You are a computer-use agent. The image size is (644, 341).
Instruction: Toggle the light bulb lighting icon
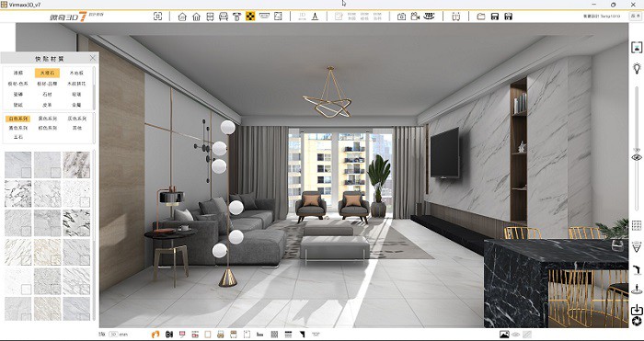(637, 68)
